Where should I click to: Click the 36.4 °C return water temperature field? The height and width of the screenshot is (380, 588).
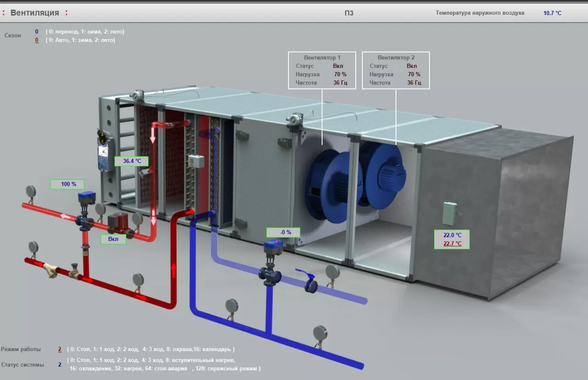coord(131,161)
